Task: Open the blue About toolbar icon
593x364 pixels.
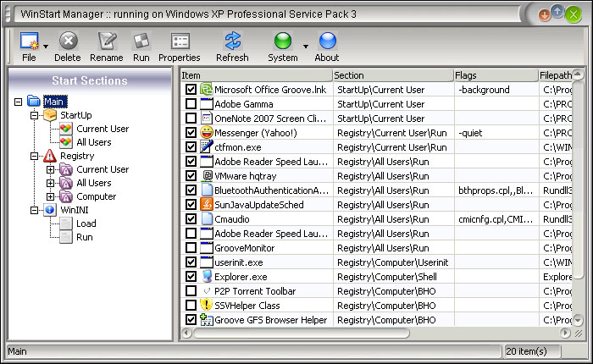Action: click(328, 41)
